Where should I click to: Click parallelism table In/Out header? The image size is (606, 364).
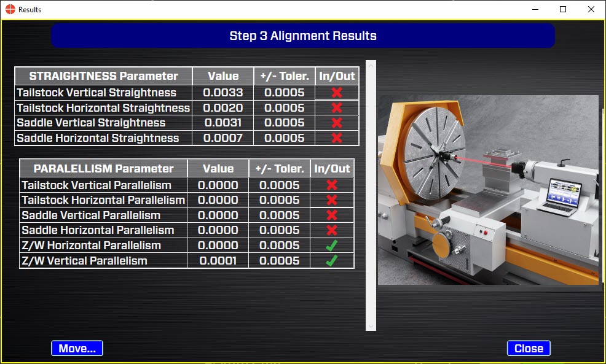[x=332, y=169]
